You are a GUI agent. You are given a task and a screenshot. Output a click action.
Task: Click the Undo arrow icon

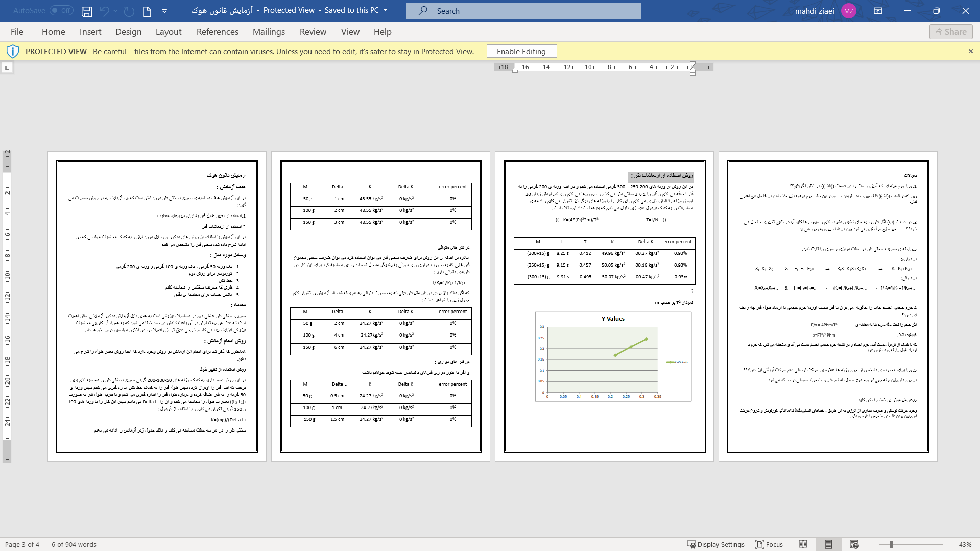pos(104,11)
